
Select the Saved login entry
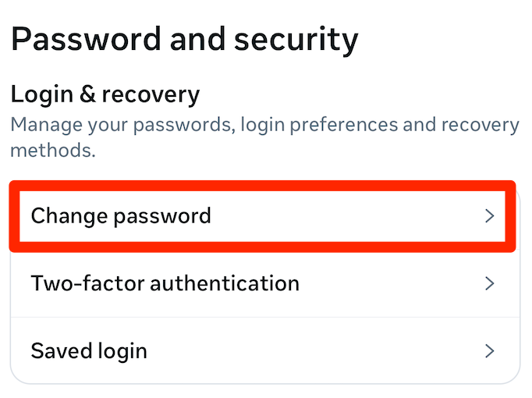pos(89,351)
